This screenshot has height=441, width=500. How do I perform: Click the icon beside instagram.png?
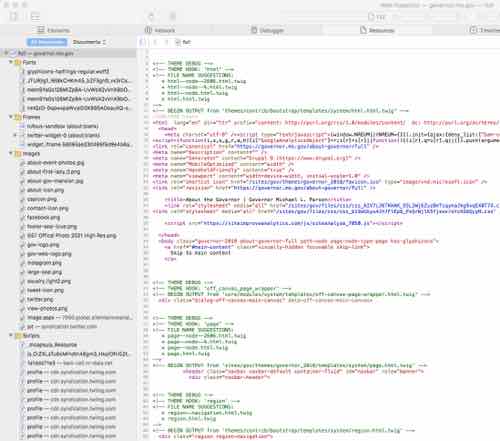click(x=22, y=263)
